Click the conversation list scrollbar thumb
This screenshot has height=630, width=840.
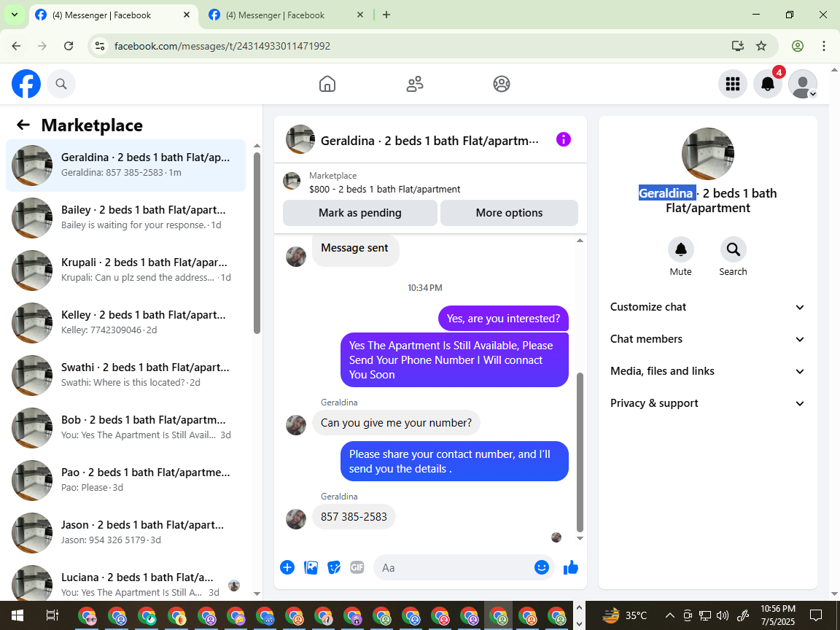point(257,244)
